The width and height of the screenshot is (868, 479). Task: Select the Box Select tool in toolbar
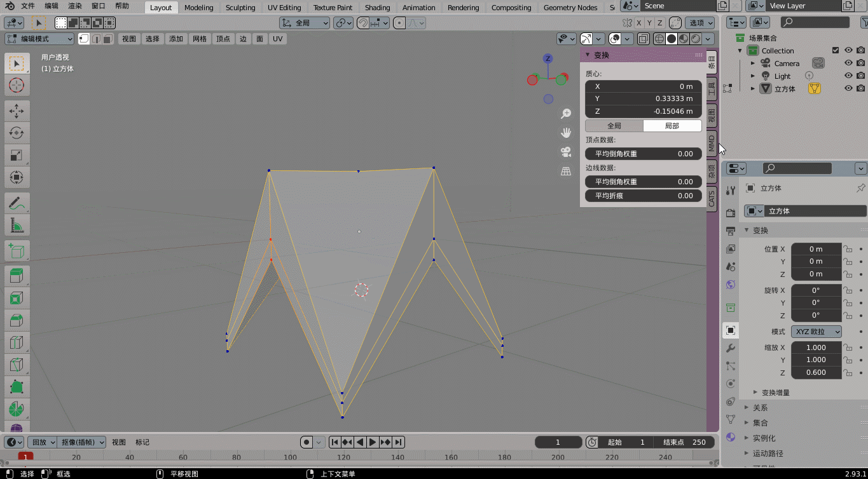pos(17,64)
